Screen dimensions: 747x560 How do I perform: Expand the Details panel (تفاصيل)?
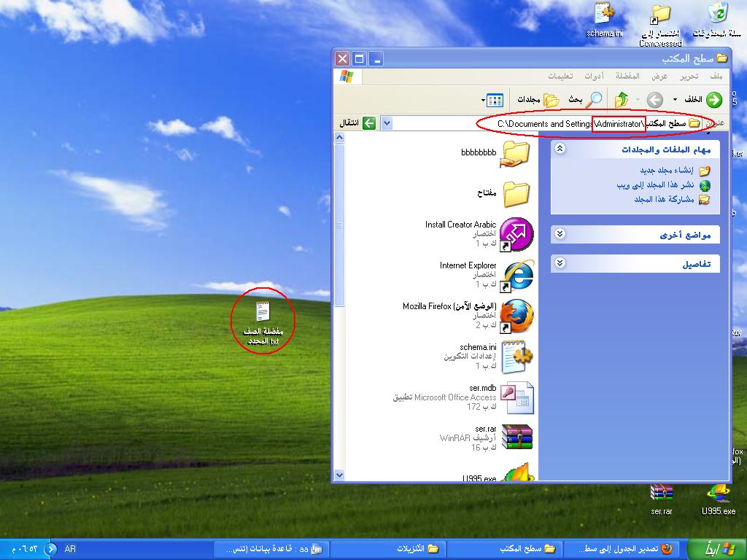(560, 262)
